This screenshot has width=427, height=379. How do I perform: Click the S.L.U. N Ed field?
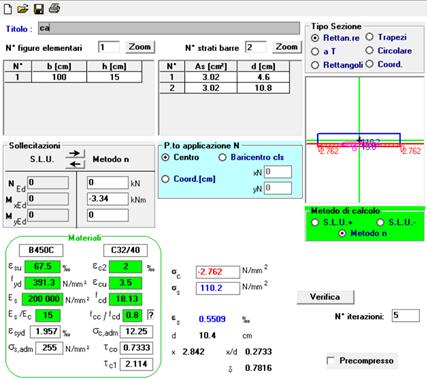point(48,183)
